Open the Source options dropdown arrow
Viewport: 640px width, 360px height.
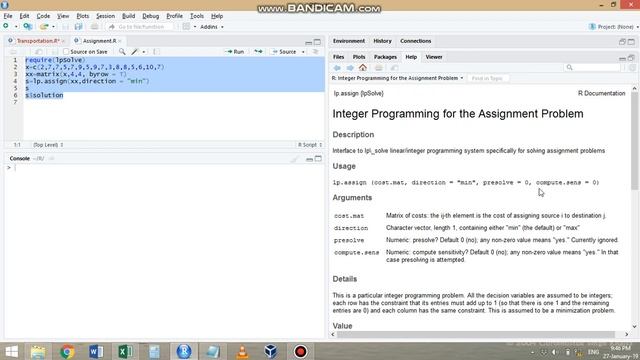[303, 52]
